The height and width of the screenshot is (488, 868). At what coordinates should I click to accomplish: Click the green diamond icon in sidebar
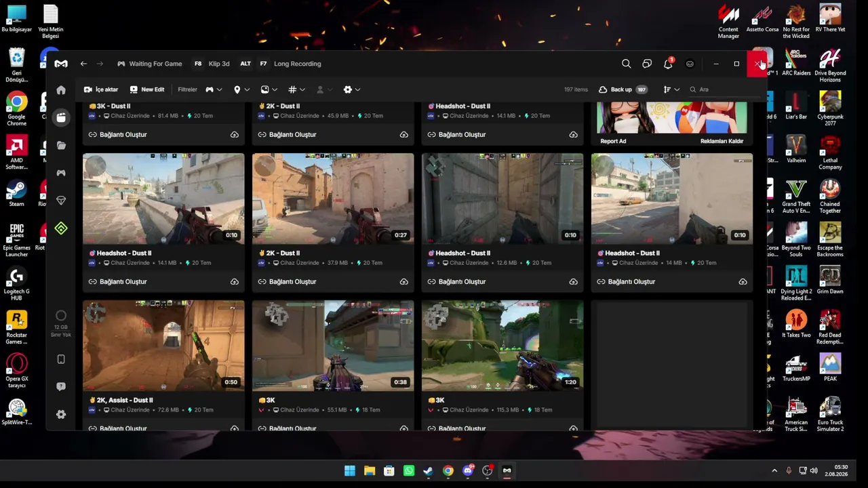tap(61, 228)
